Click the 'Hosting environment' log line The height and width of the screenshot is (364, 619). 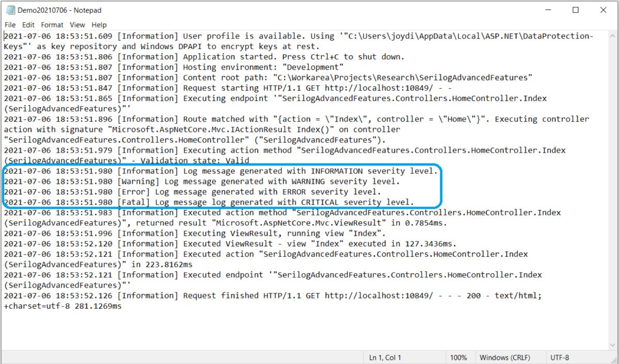173,67
